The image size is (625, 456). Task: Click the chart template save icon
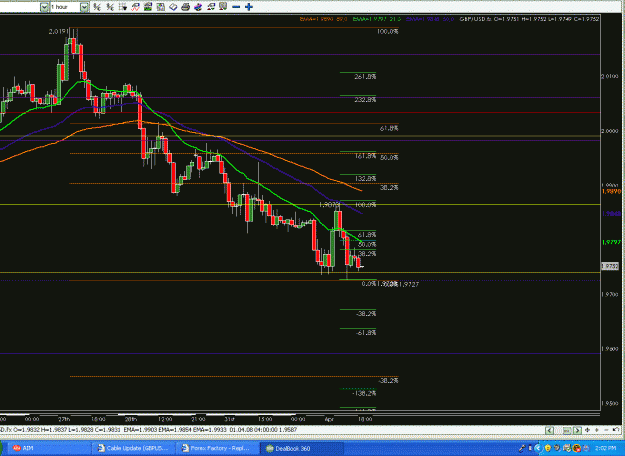(x=161, y=7)
